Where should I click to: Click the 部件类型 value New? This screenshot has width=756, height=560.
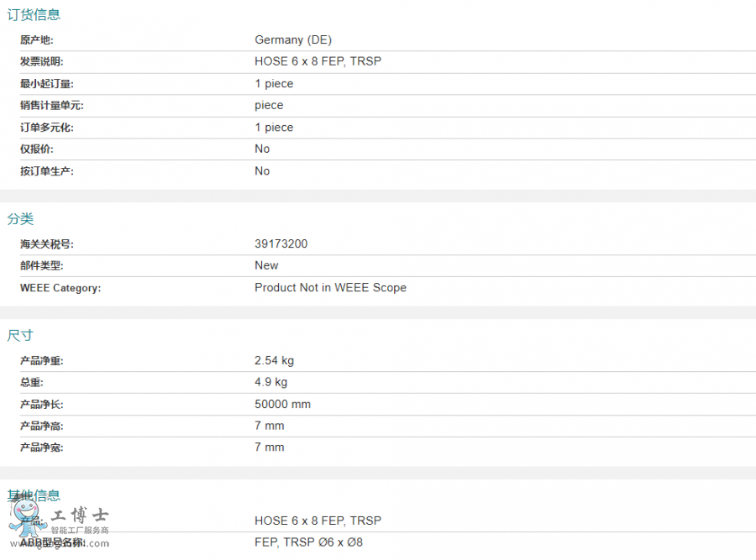pyautogui.click(x=266, y=265)
